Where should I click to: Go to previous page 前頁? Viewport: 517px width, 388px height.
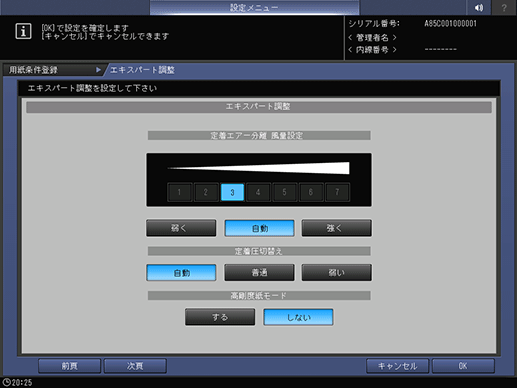[69, 366]
